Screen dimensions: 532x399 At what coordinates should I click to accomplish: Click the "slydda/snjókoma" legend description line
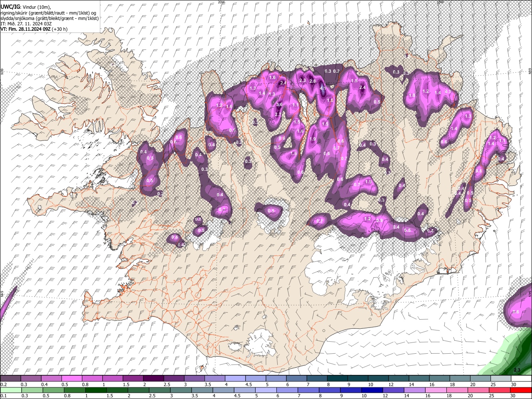tap(49, 18)
